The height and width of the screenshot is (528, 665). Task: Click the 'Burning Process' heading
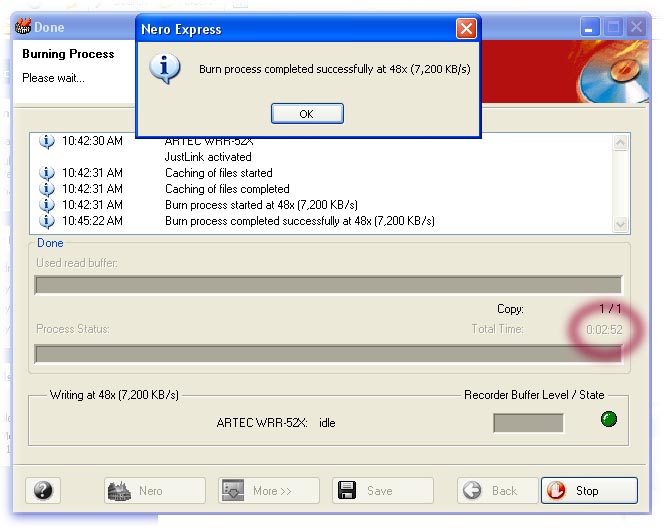68,54
